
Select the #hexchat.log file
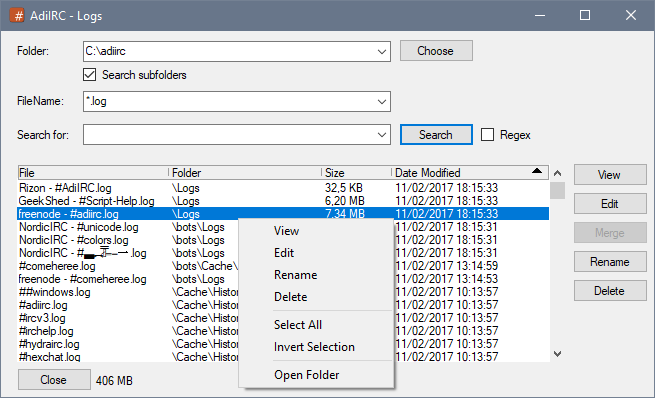(49, 357)
